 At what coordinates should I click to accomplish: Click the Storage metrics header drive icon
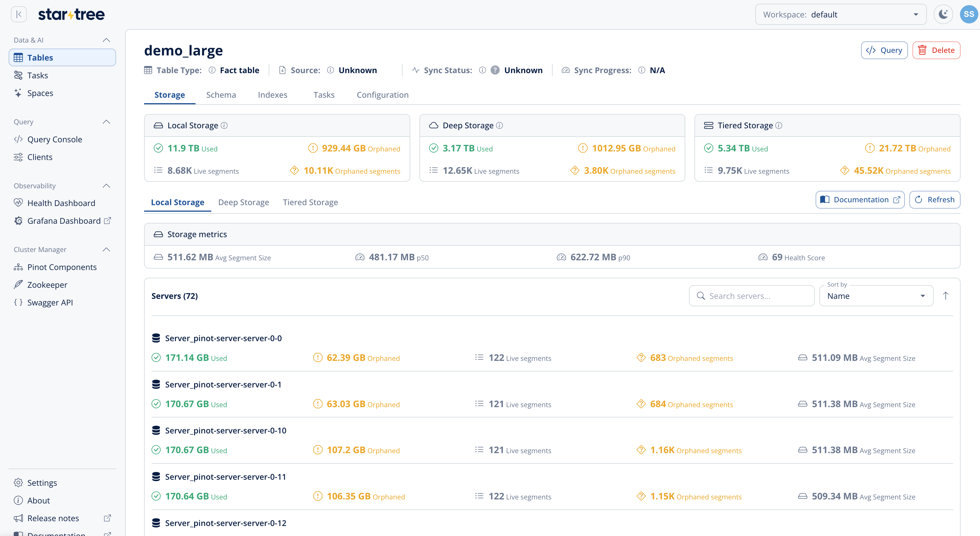pos(158,234)
